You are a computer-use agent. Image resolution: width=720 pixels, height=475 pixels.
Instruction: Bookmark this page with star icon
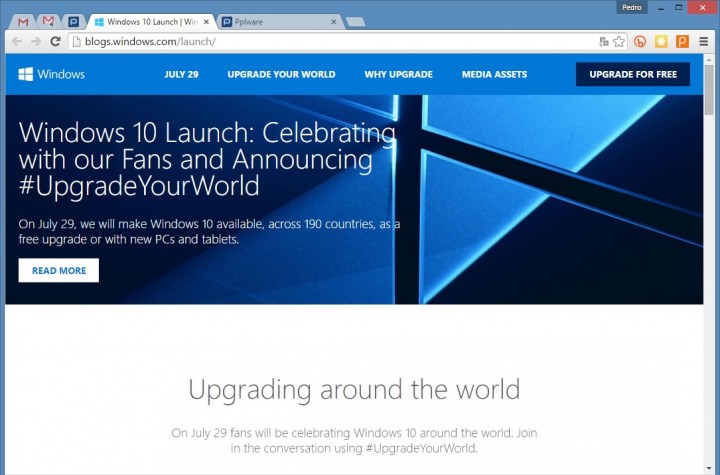pyautogui.click(x=619, y=42)
